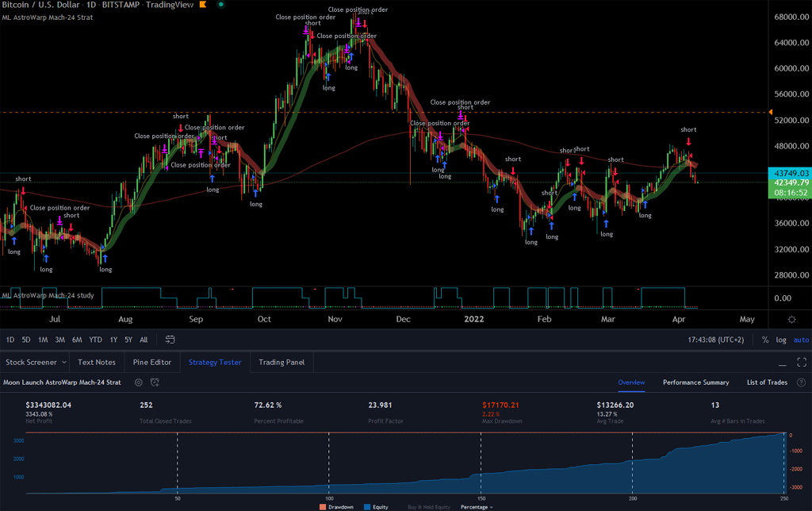Viewport: 812px width, 511px height.
Task: Switch to the Overview tab
Action: tap(631, 382)
